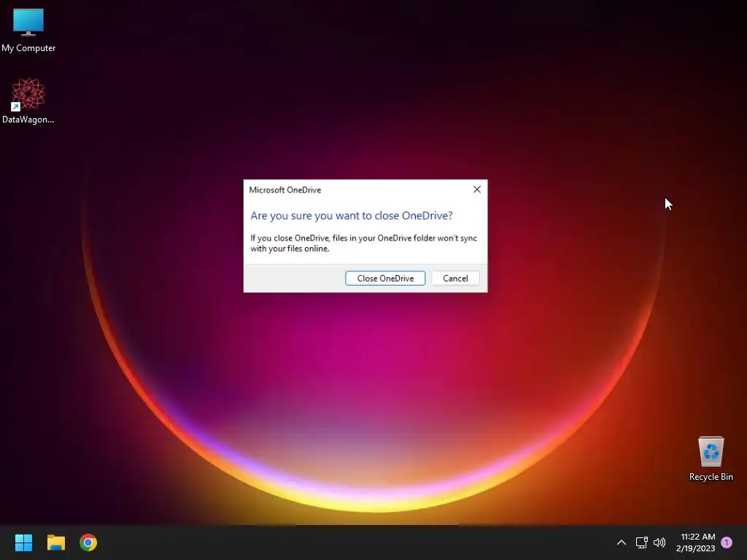Open the notification badge in the taskbar
747x560 pixels.
[727, 542]
